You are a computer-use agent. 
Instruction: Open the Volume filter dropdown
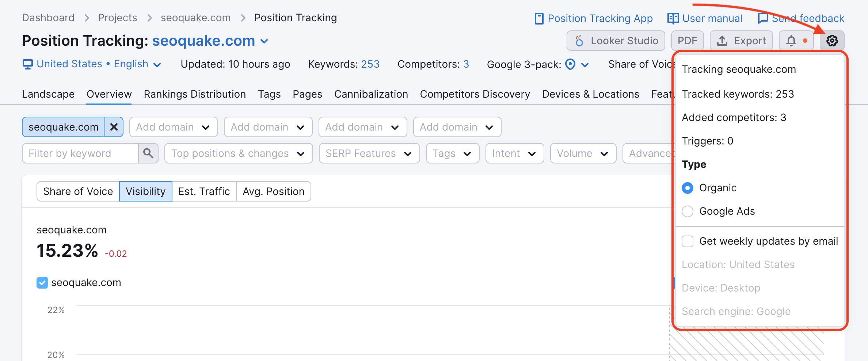coord(583,153)
